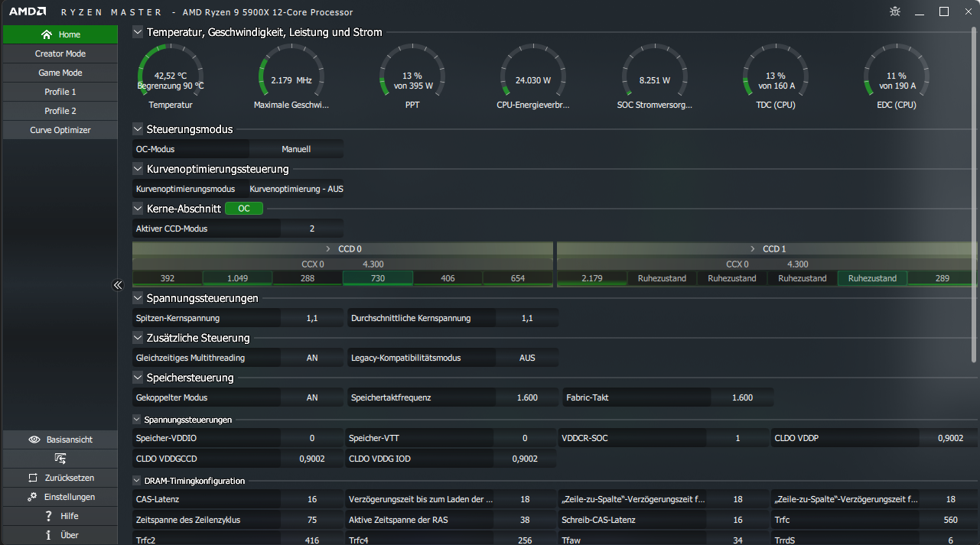This screenshot has width=980, height=545.
Task: Switch to Game Mode
Action: pyautogui.click(x=60, y=73)
